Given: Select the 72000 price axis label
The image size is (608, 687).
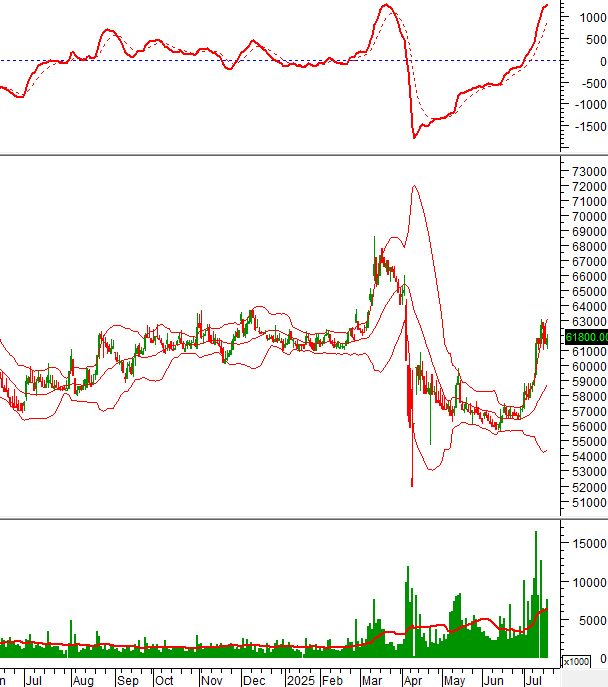Looking at the screenshot, I should [589, 187].
